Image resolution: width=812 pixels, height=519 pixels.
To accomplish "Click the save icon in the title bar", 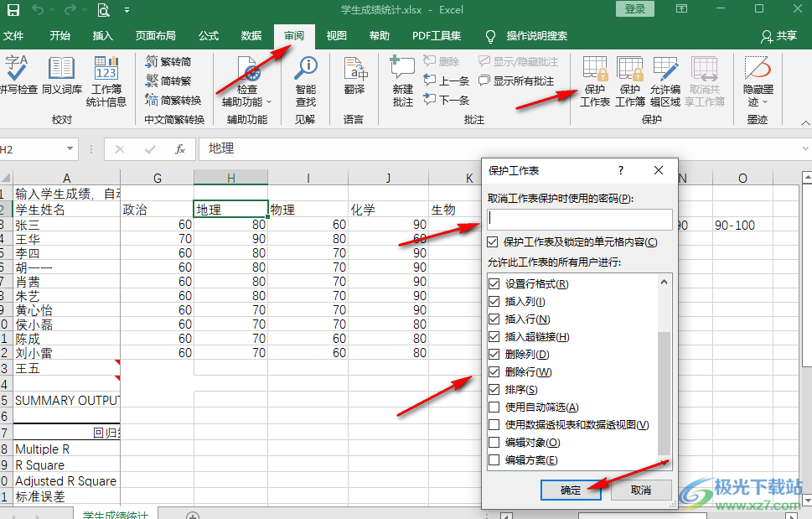I will 13,10.
